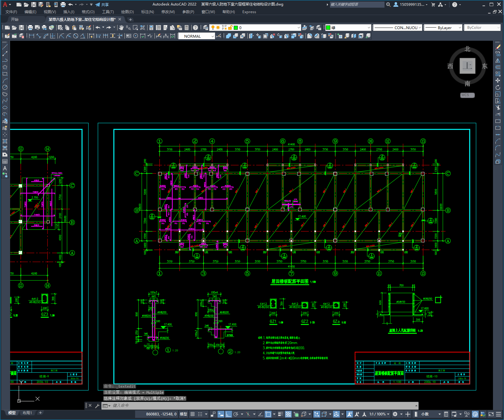Click the green layer color swatch
This screenshot has width=504, height=420.
pos(236,28)
